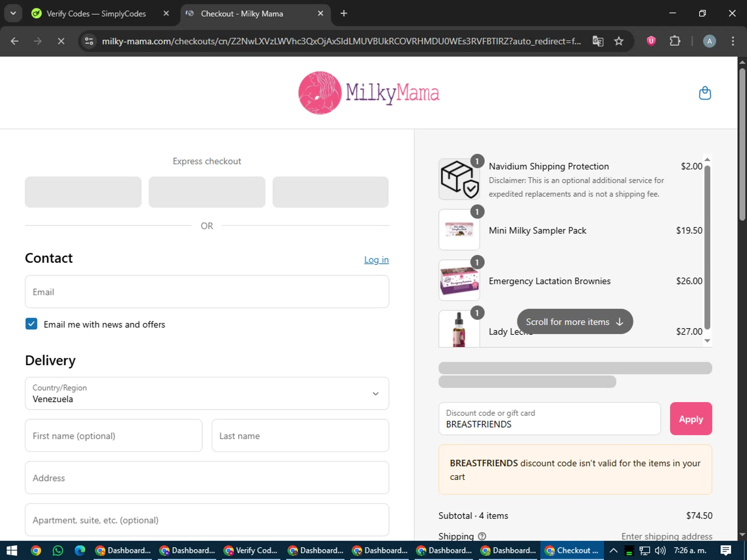This screenshot has height=560, width=747.
Task: Show hidden system tray icons
Action: coord(614,551)
